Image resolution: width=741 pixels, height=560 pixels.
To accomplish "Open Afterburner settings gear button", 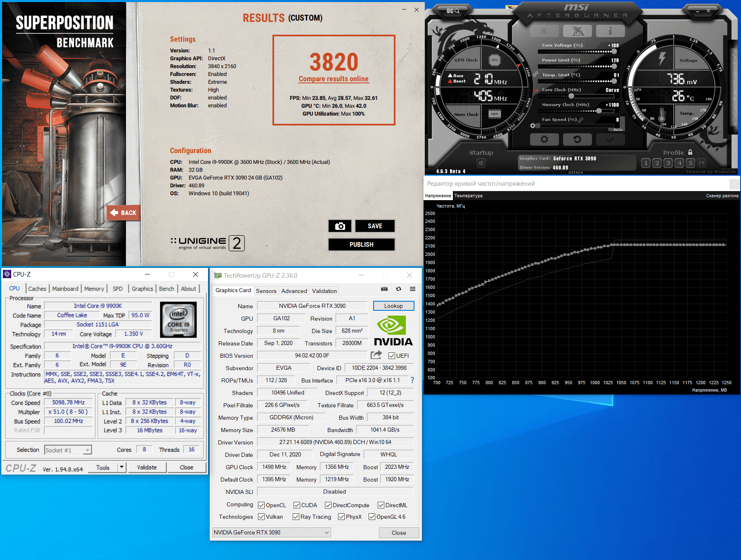I will (x=544, y=139).
